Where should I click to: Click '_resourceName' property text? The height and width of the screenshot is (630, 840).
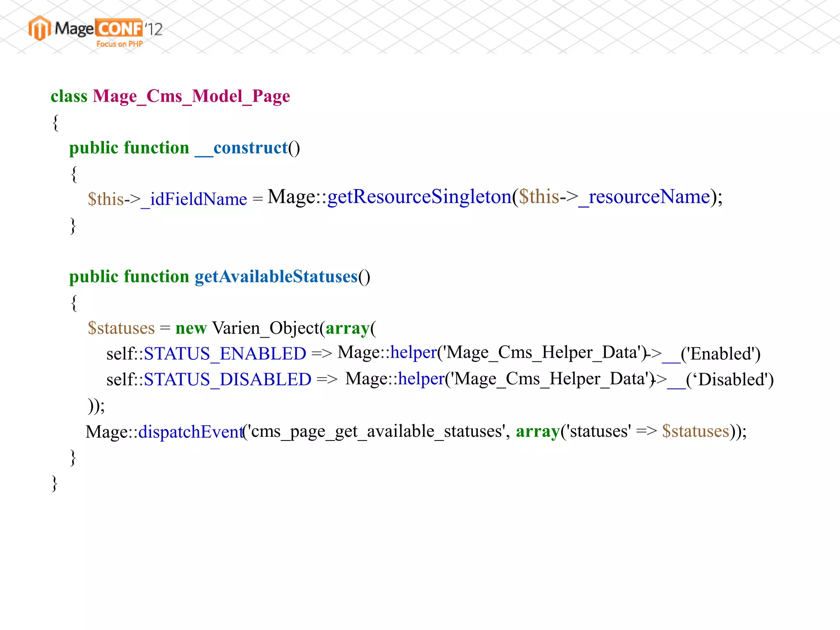coord(644,198)
